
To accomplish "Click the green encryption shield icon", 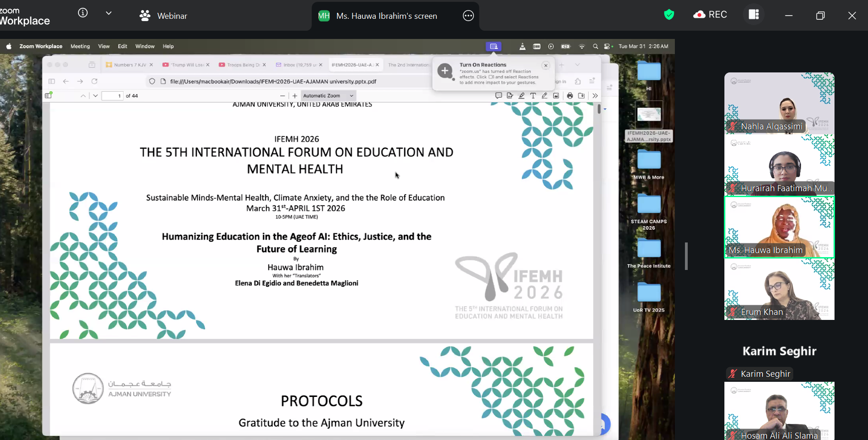I will (x=669, y=15).
